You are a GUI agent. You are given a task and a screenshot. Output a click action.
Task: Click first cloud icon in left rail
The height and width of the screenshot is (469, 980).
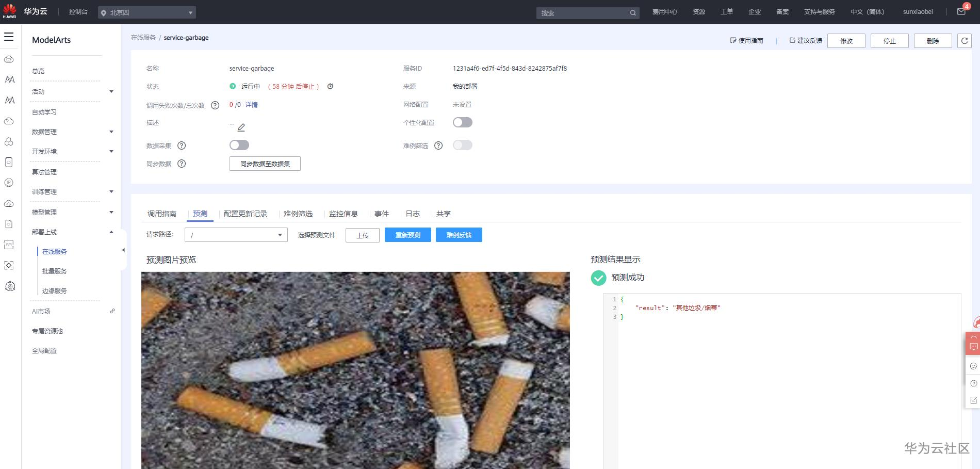tap(9, 59)
